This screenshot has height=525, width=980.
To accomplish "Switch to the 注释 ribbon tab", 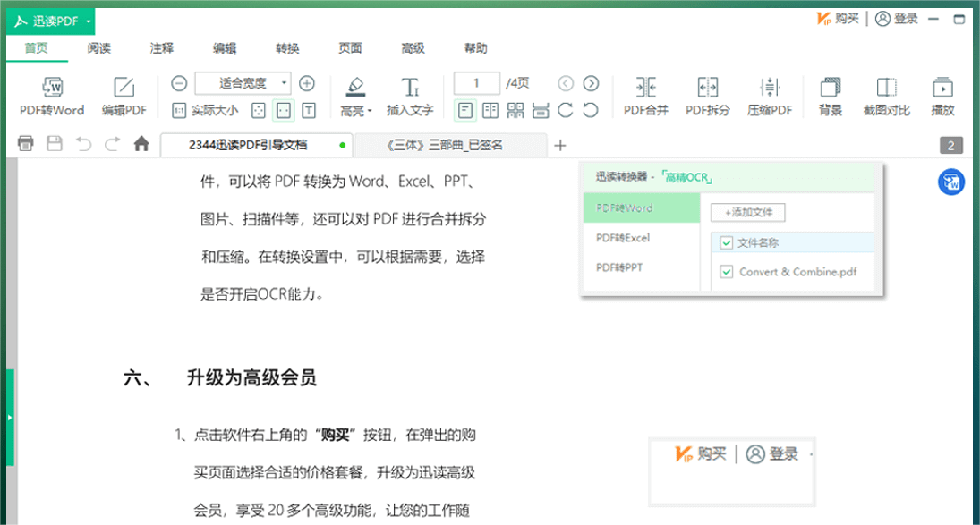I will [x=162, y=48].
